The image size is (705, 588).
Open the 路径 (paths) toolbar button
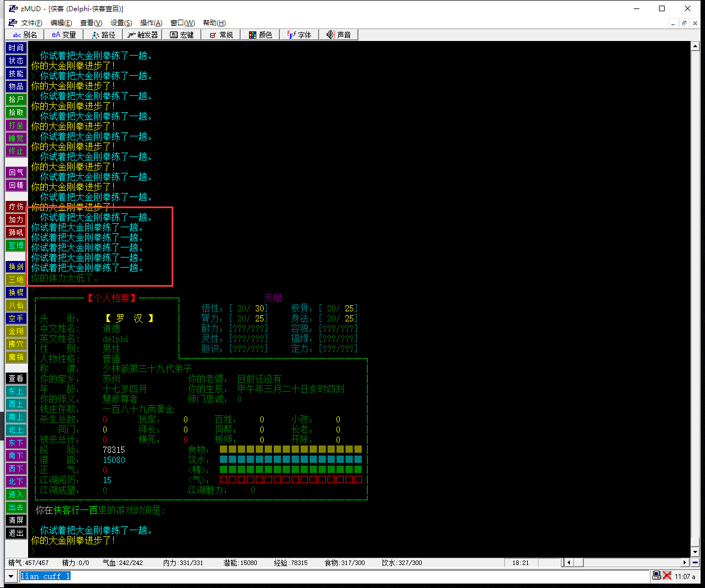tap(103, 35)
